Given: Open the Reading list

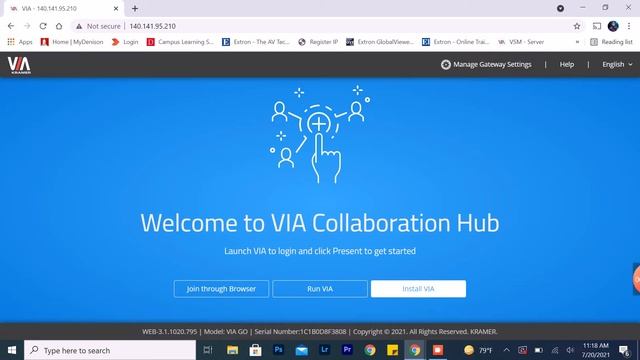Looking at the screenshot, I should coord(611,42).
